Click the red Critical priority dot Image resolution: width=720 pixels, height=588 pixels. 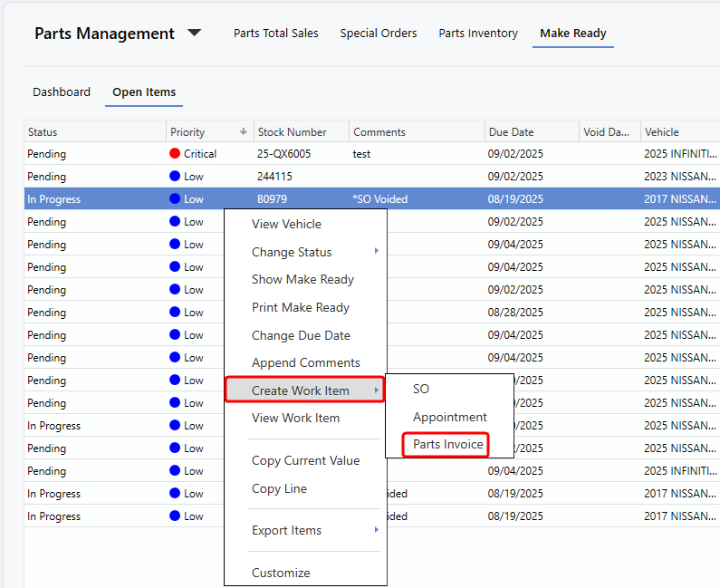pyautogui.click(x=175, y=154)
